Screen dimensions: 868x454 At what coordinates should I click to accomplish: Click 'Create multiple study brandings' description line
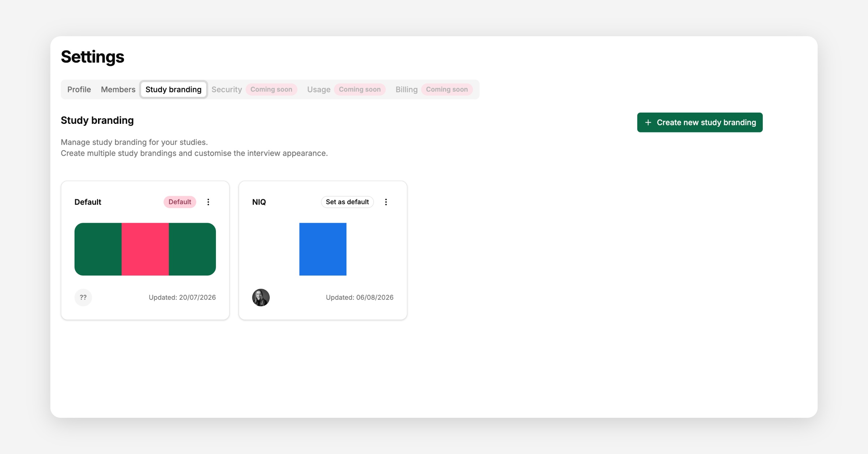pyautogui.click(x=194, y=153)
